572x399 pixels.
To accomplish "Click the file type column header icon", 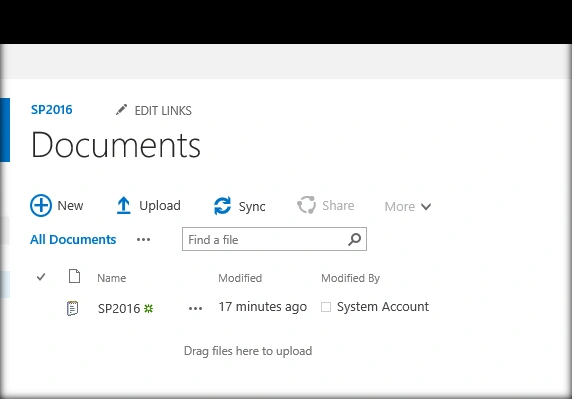I will [x=74, y=276].
